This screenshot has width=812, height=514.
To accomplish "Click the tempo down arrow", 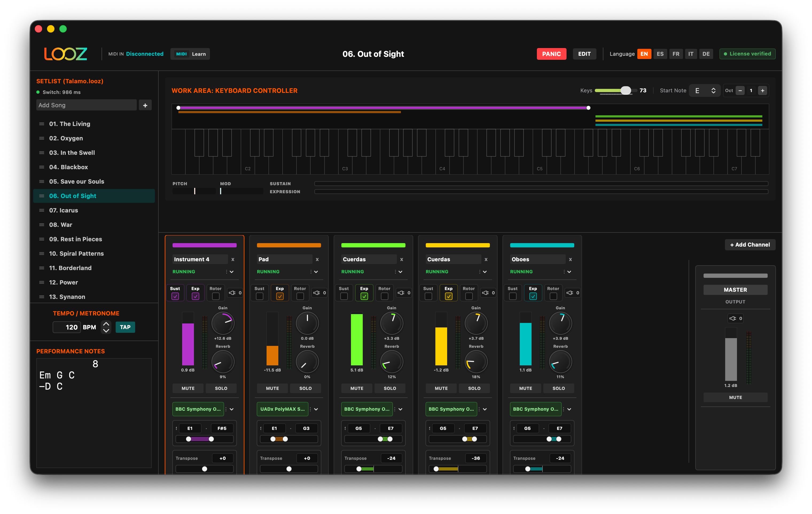I will (x=106, y=331).
